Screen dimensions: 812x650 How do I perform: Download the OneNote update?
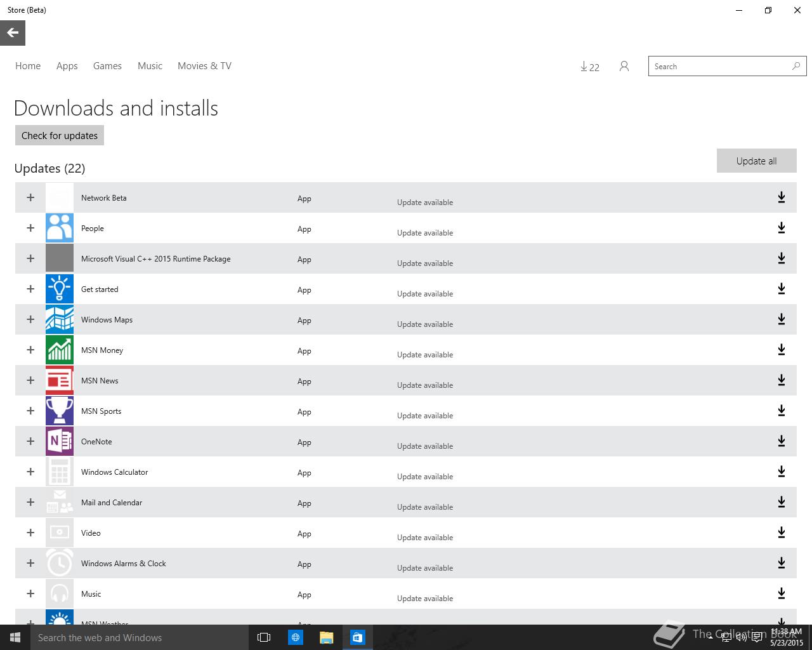(782, 441)
